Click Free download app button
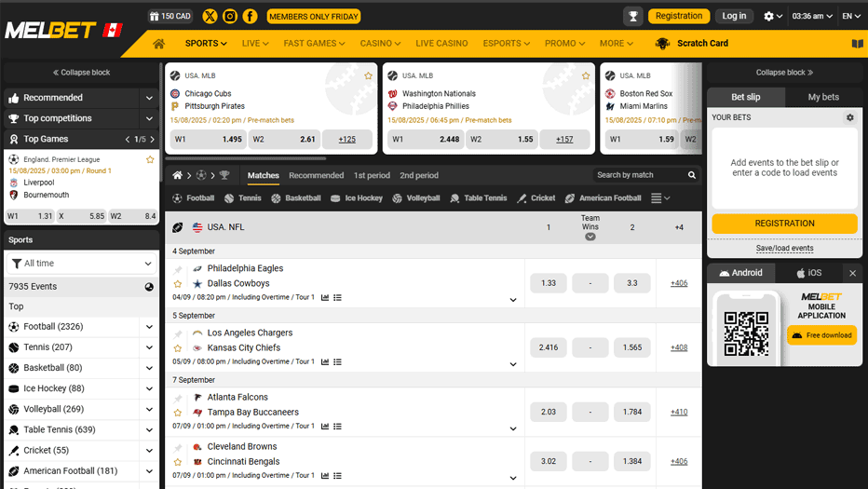The width and height of the screenshot is (868, 489). tap(822, 335)
